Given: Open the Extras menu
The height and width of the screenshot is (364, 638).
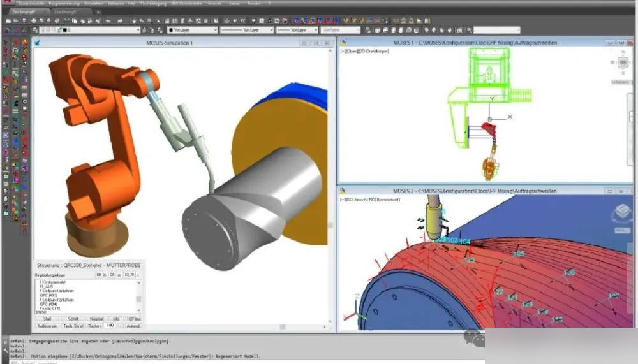Looking at the screenshot, I should point(234,3).
